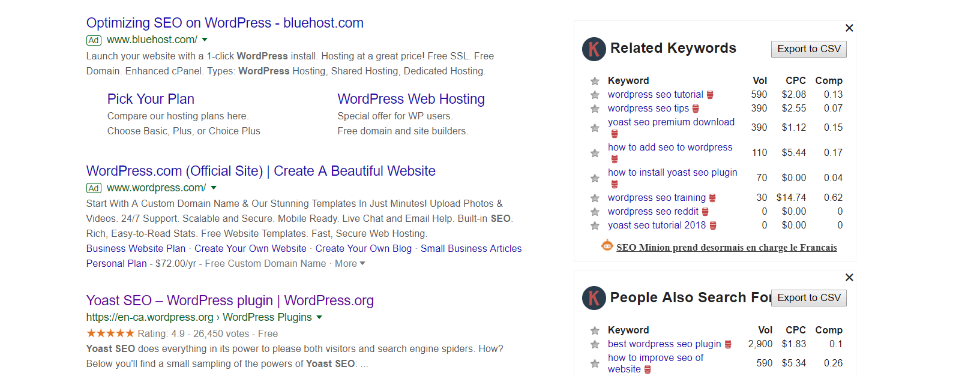Click the database icon beside how to improve seo of website

click(x=648, y=369)
